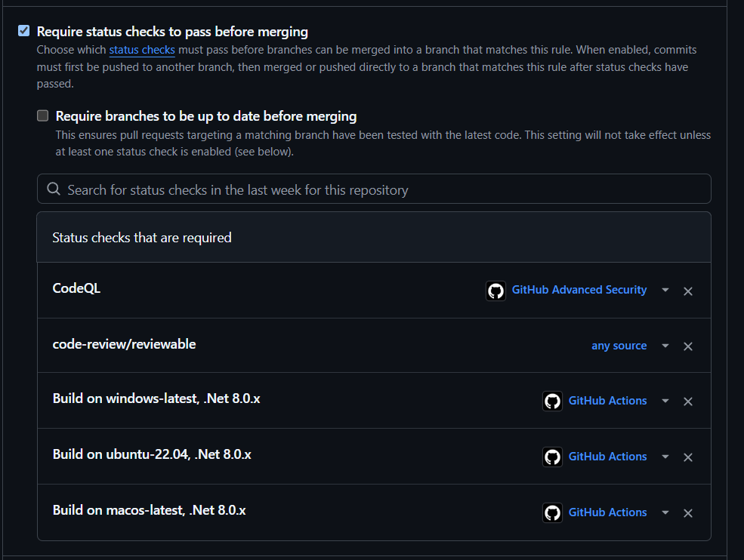
Task: Expand source dropdown for ubuntu-22.04 build
Action: point(665,457)
